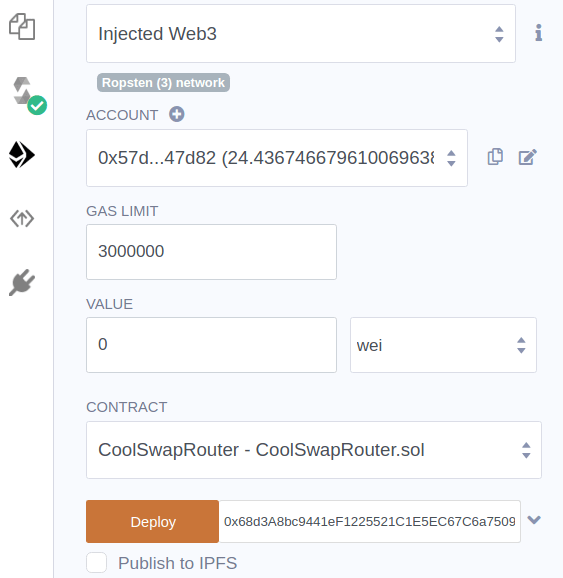The height and width of the screenshot is (578, 563).
Task: Click the environment info icon
Action: [539, 33]
